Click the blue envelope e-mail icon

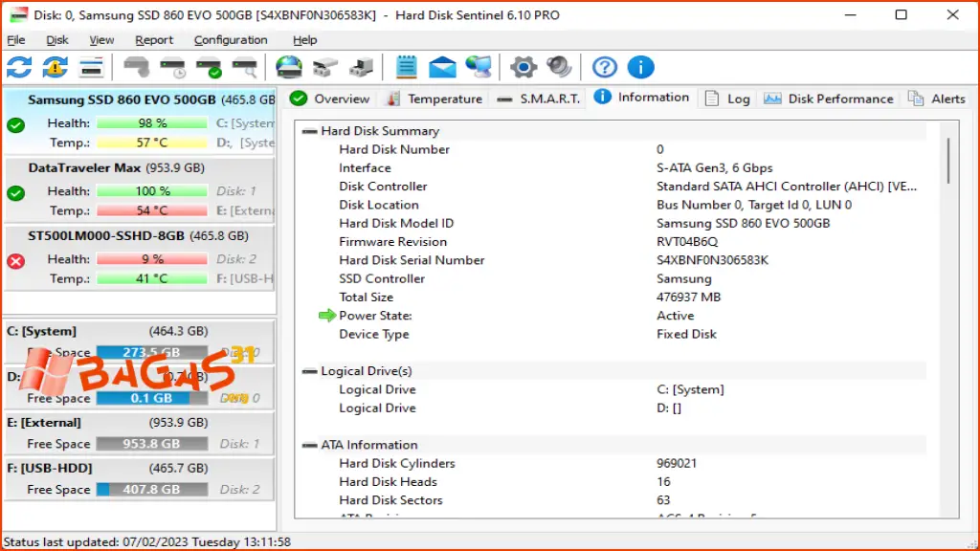442,68
